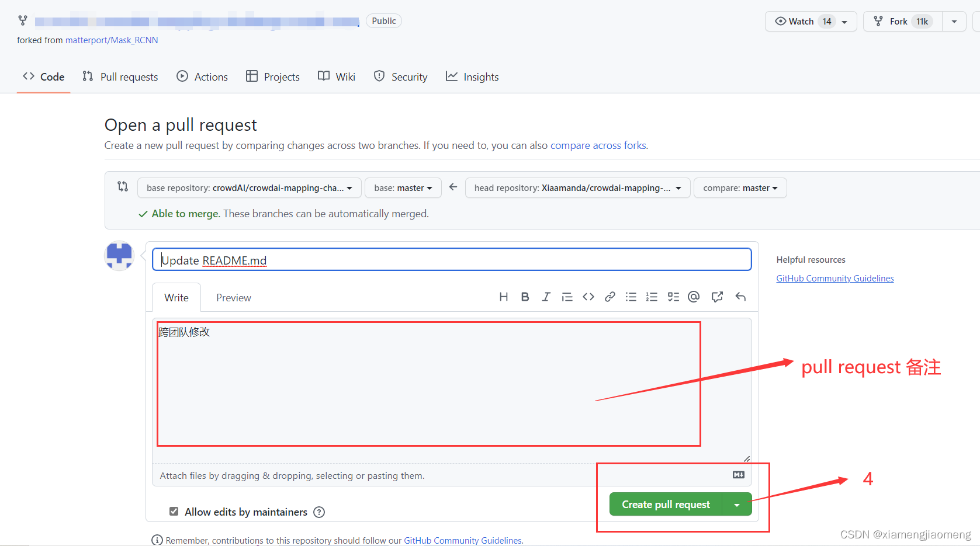Viewport: 980px width, 546px height.
Task: Click the Heading formatting icon
Action: [x=503, y=297]
